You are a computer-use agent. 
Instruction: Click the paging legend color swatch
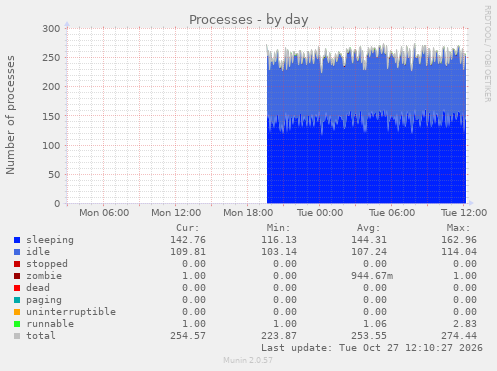click(x=17, y=300)
